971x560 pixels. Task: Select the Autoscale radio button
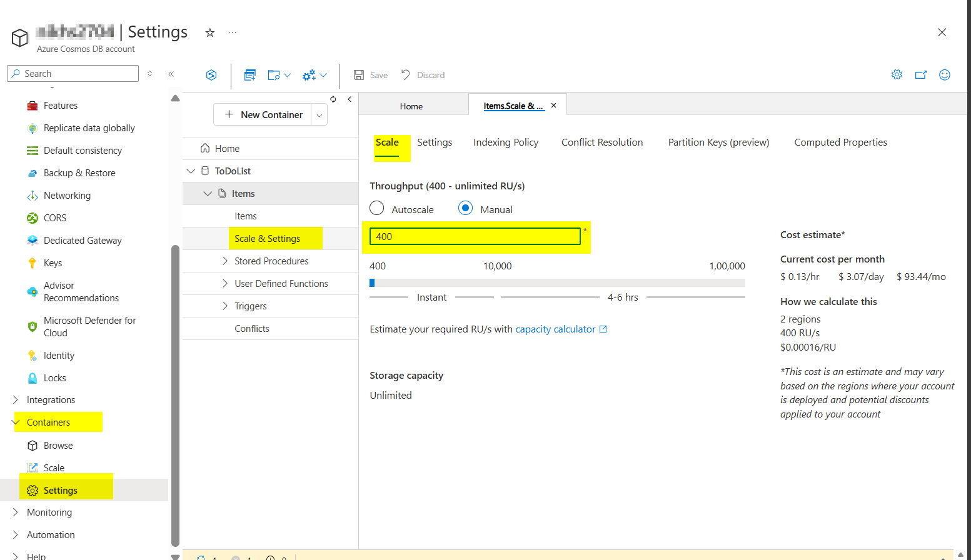point(377,208)
